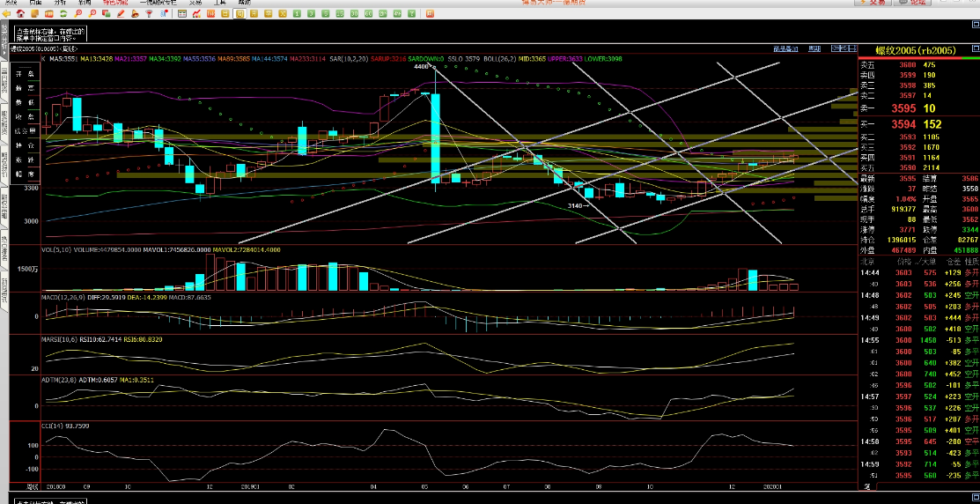Screen dimensions: 980x504
Task: Switch to the 2h period icon
Action: coord(382,13)
